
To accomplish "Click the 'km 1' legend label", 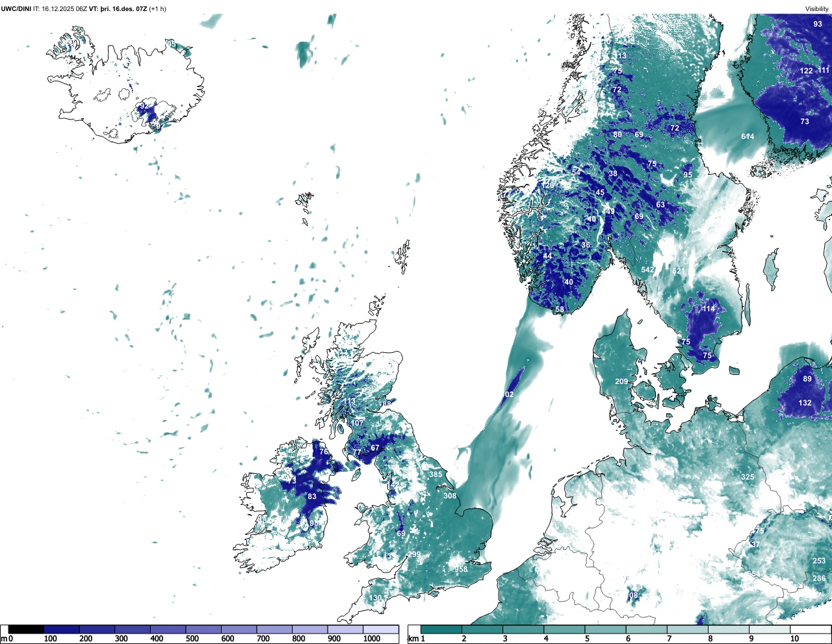I will coord(416,639).
